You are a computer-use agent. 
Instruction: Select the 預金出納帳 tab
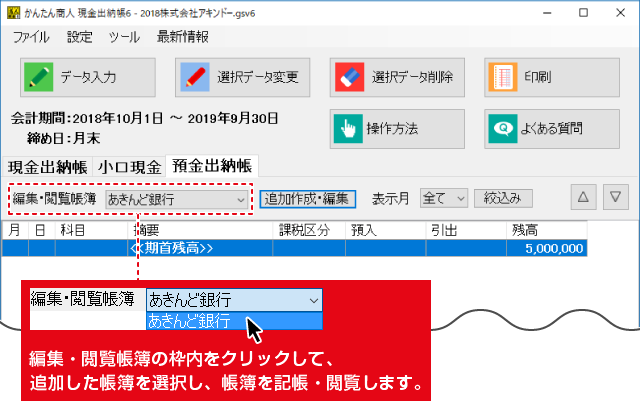(212, 166)
